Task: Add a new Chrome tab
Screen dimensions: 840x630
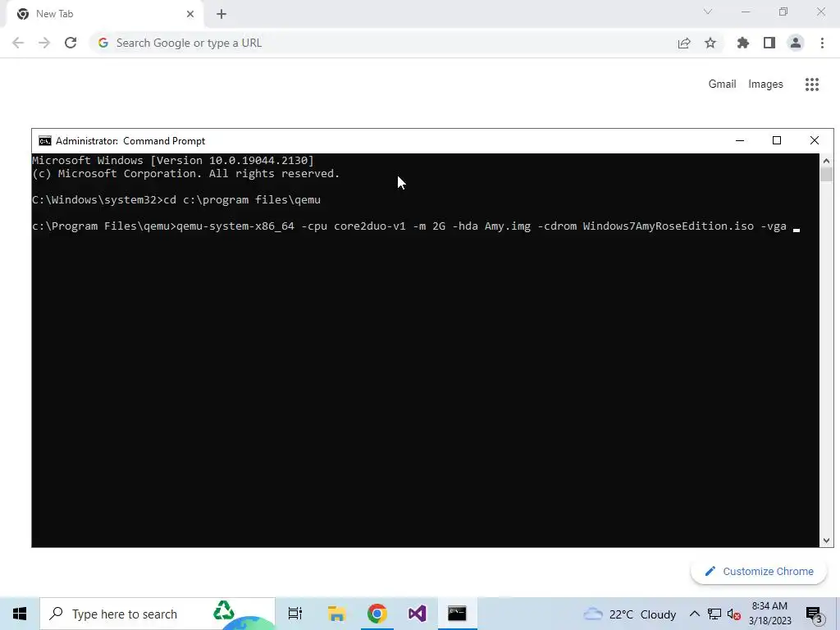Action: coord(221,14)
